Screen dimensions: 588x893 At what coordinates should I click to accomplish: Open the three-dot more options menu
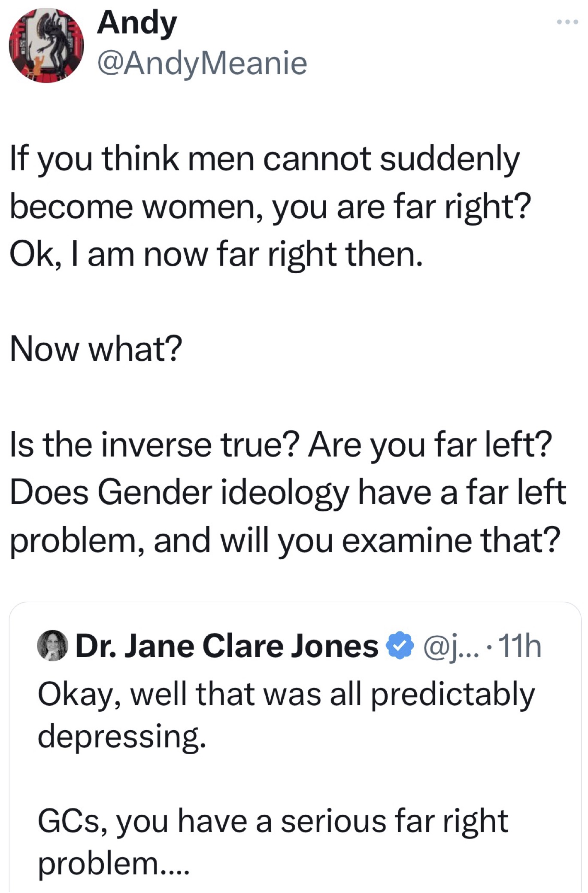coord(567,22)
